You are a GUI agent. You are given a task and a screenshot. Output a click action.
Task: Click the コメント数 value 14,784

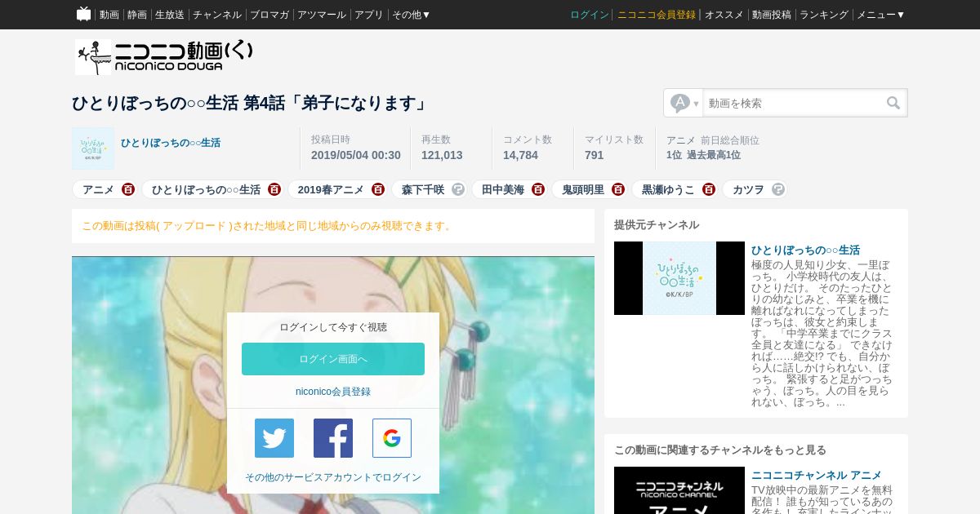click(x=520, y=155)
